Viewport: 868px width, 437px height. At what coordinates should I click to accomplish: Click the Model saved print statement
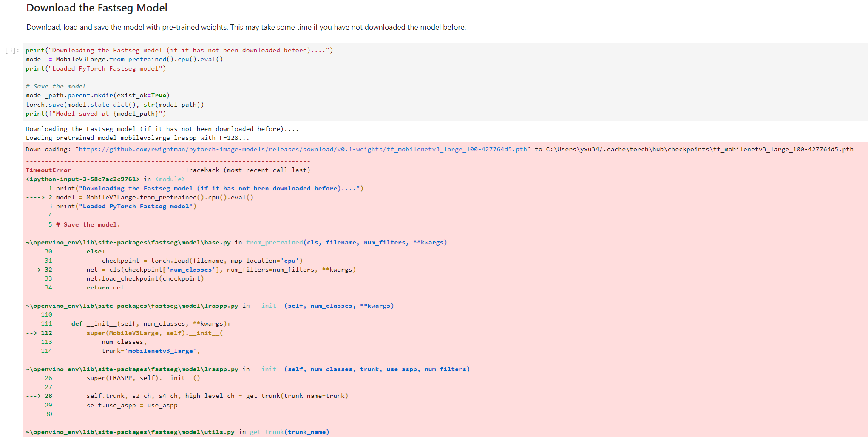coord(96,114)
